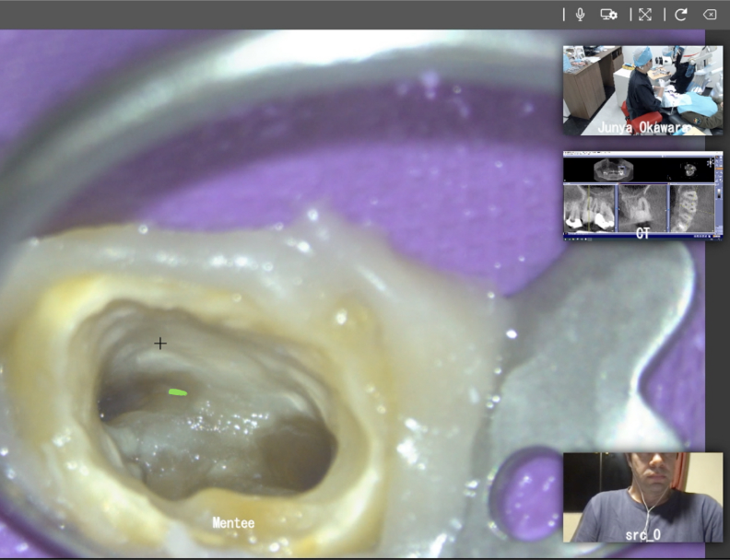Pick the left radiograph pane in CT thumbnail

tap(590, 207)
